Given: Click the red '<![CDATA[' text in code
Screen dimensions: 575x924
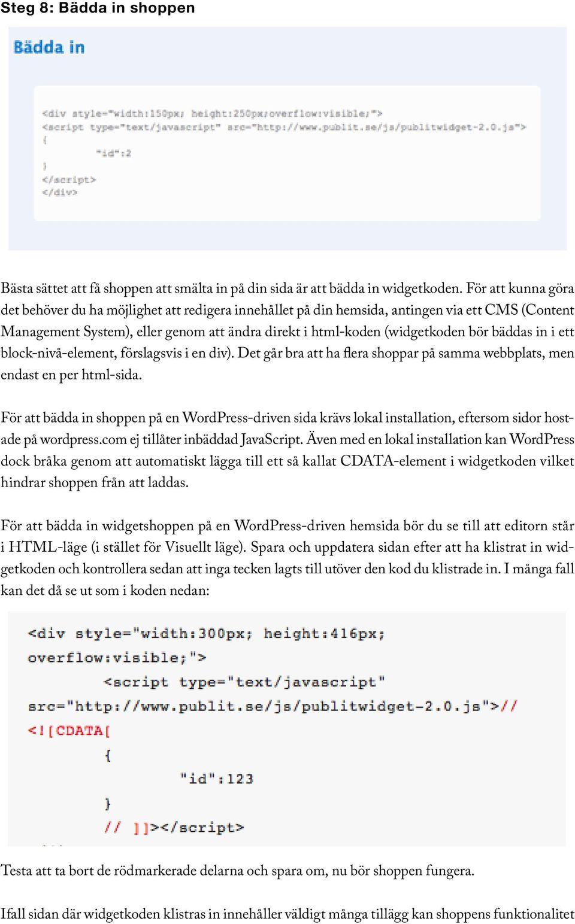Looking at the screenshot, I should [x=69, y=731].
